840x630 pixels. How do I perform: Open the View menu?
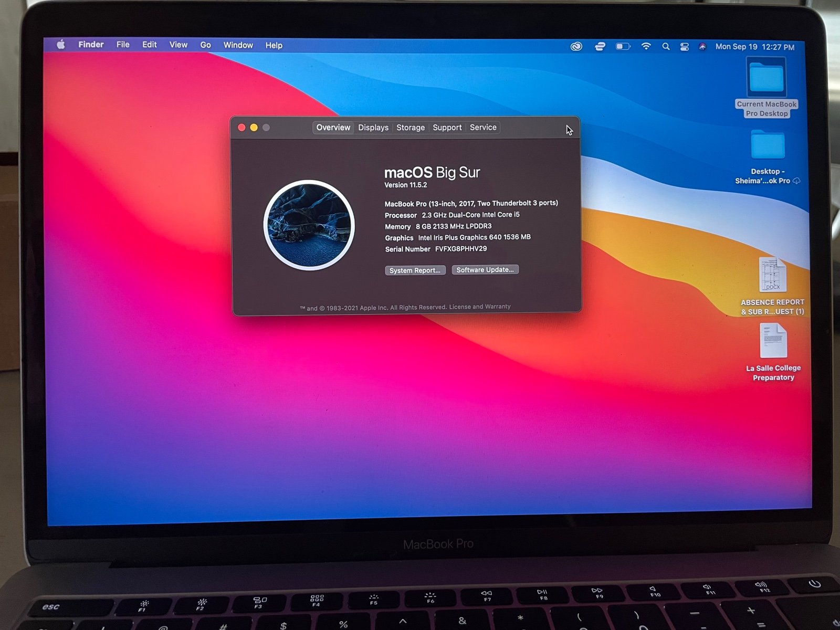click(178, 45)
